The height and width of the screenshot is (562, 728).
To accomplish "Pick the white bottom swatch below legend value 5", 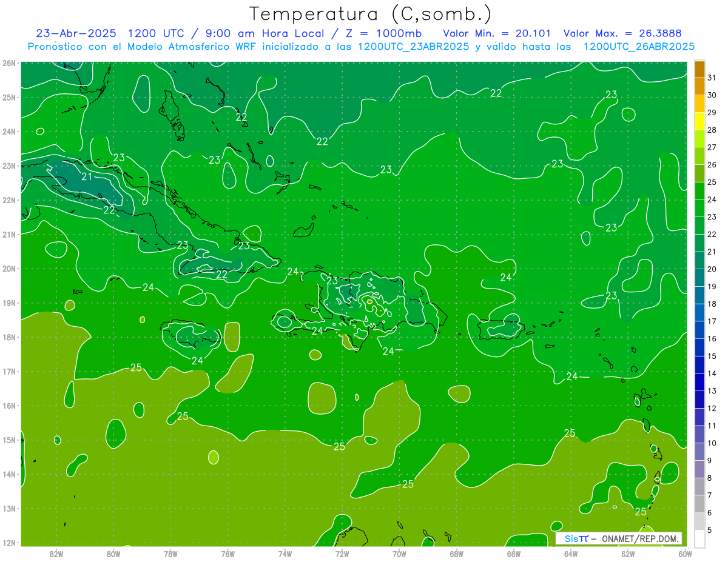I will tap(699, 538).
